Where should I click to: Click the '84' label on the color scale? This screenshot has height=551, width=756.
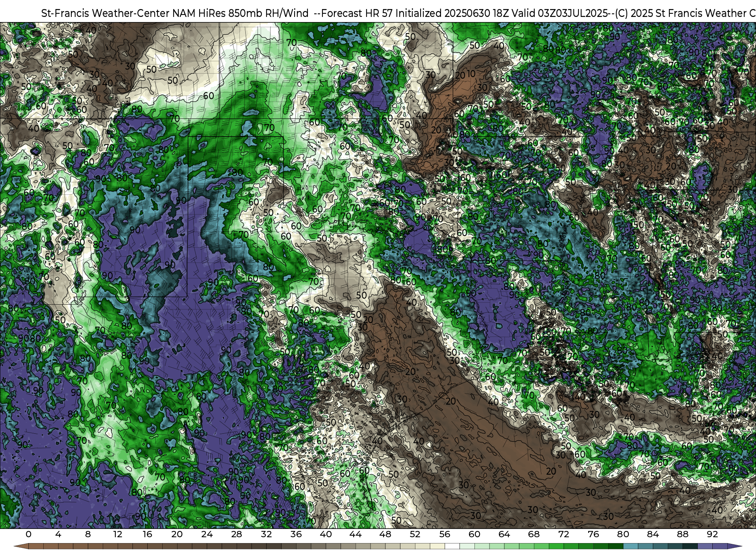click(x=653, y=534)
